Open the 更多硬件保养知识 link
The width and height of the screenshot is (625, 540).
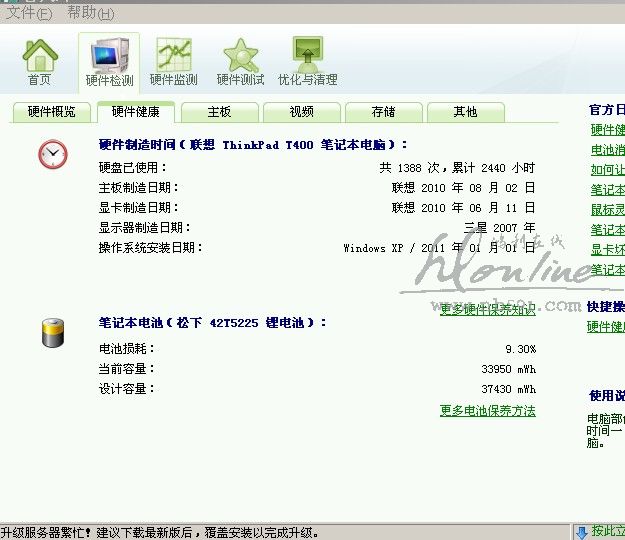point(487,309)
